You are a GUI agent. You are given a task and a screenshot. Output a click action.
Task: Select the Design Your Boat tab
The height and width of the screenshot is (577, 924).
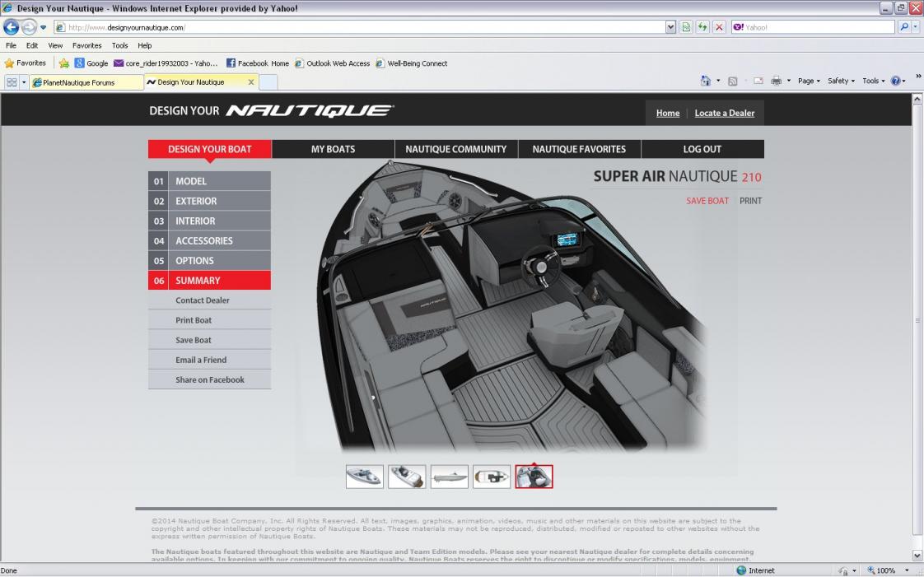coord(210,149)
